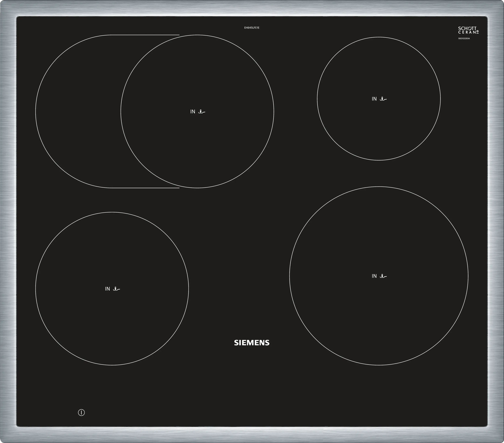Viewport: 504px width, 443px height.
Task: Click the IN label in top-center zone
Action: tap(193, 112)
